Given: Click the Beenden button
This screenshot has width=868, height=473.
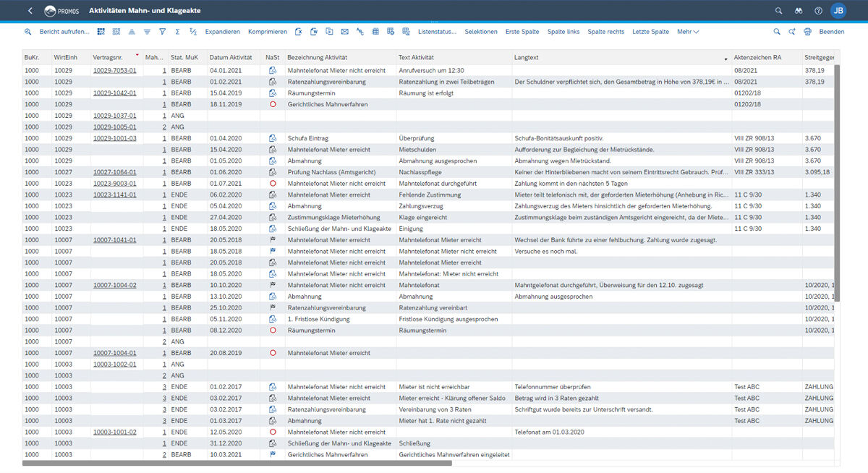Looking at the screenshot, I should pos(831,32).
